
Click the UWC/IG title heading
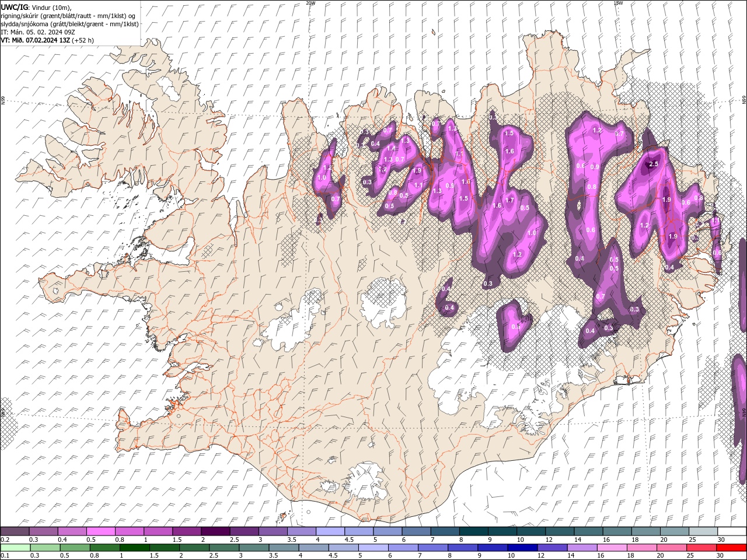pyautogui.click(x=15, y=7)
